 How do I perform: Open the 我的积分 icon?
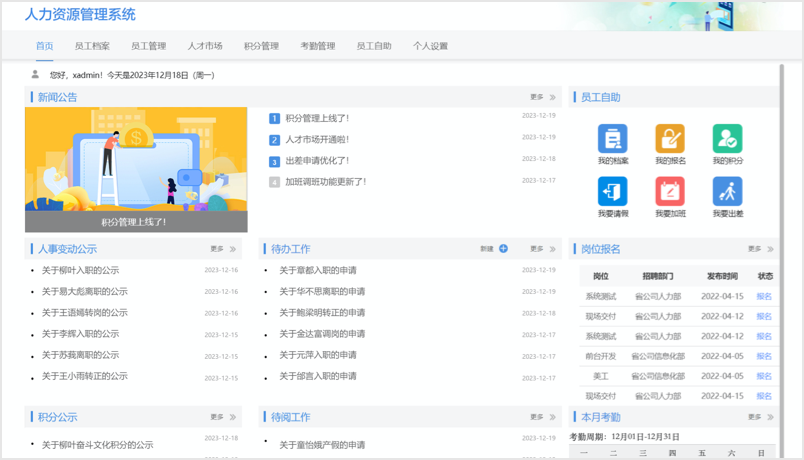coord(727,139)
